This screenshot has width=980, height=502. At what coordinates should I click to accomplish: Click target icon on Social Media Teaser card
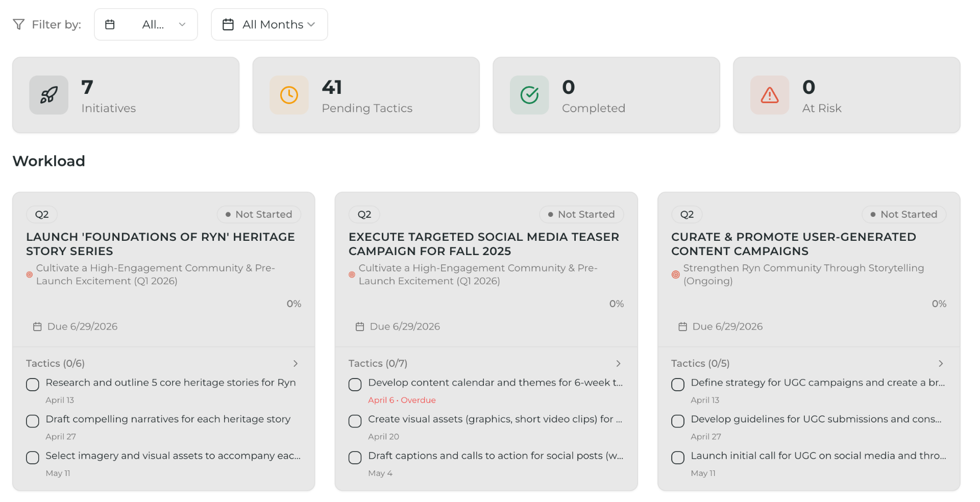pos(352,274)
